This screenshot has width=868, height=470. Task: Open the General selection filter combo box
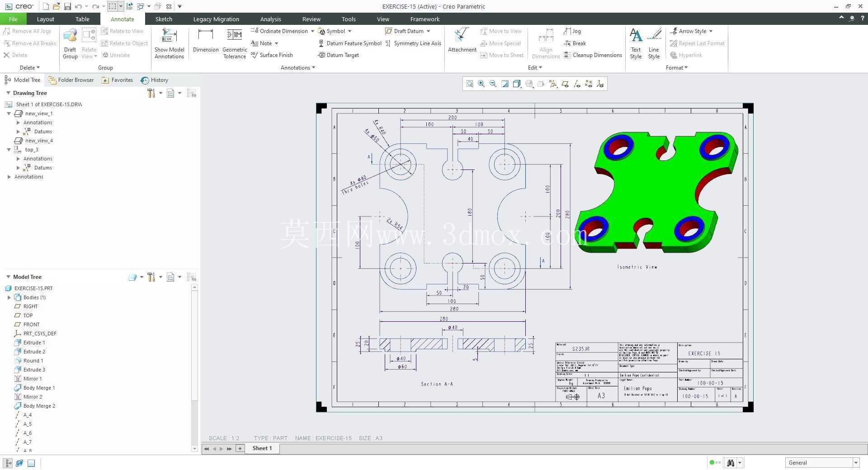coord(822,463)
